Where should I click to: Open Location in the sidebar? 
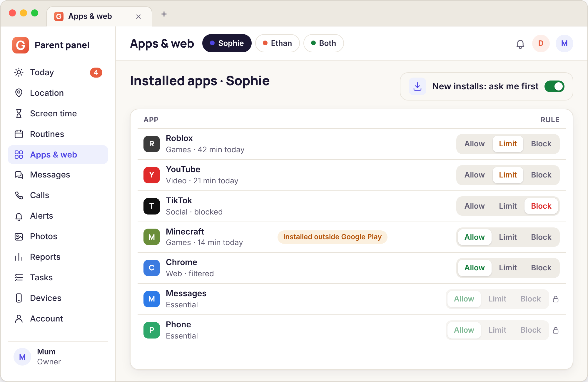pos(58,93)
